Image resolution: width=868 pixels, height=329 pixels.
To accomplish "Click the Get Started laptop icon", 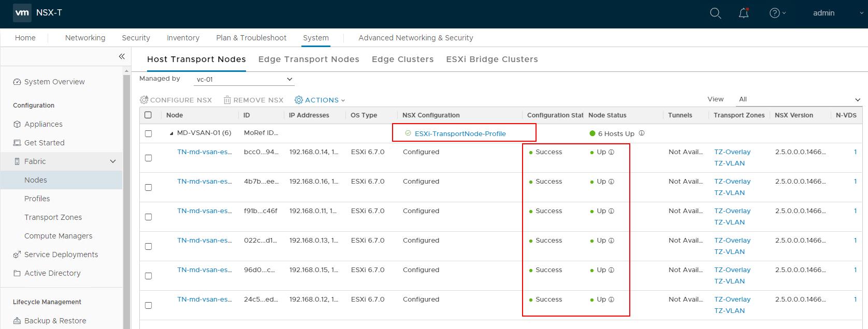I will click(x=17, y=143).
